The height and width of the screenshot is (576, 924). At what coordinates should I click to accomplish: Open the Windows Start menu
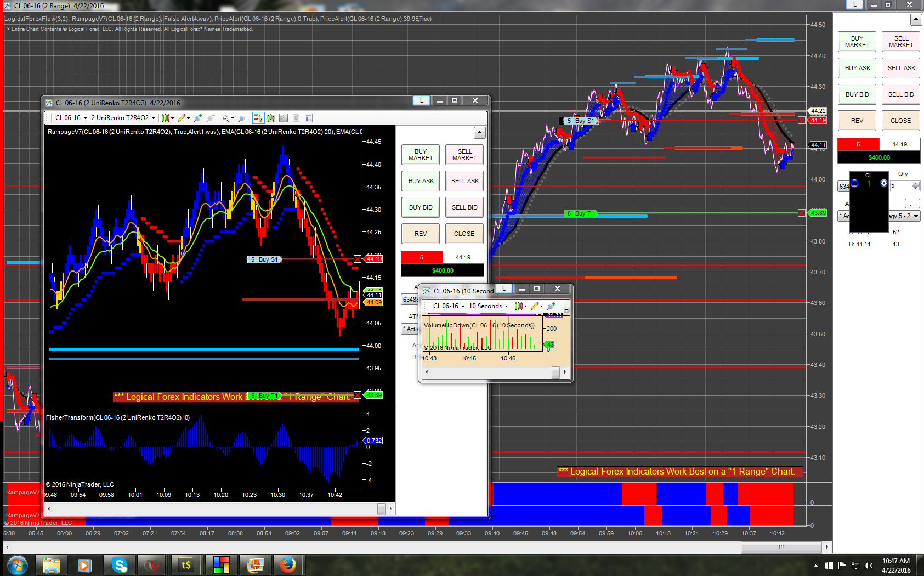[x=18, y=564]
